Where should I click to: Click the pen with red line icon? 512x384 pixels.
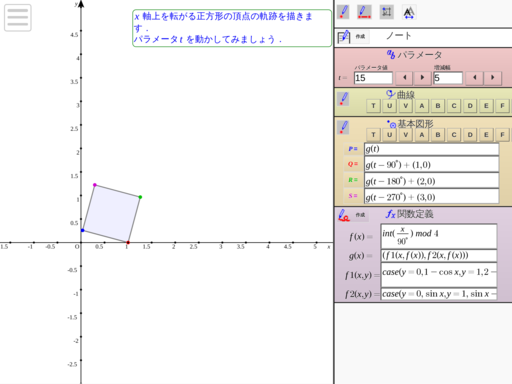click(364, 12)
